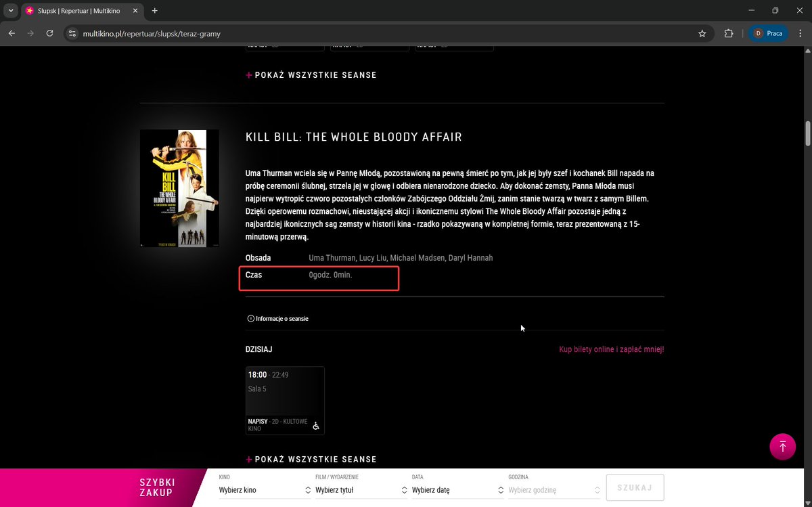This screenshot has width=812, height=507.
Task: Open the Praca profile button
Action: [769, 33]
